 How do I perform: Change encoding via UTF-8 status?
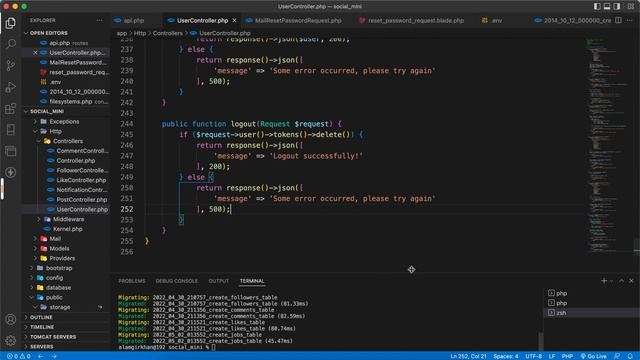click(533, 356)
